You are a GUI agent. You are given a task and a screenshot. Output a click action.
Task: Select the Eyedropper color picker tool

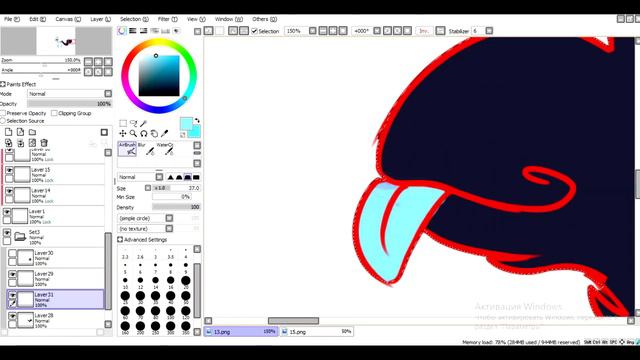pos(165,133)
